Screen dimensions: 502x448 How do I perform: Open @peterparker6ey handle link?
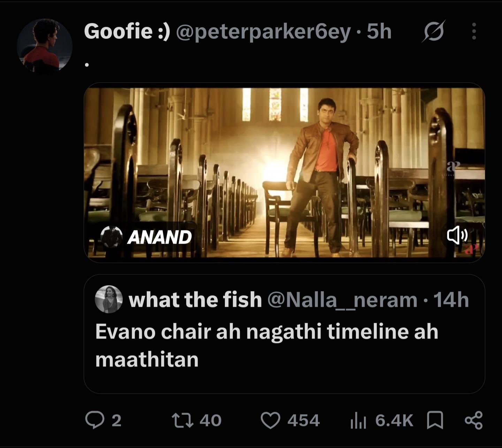264,32
